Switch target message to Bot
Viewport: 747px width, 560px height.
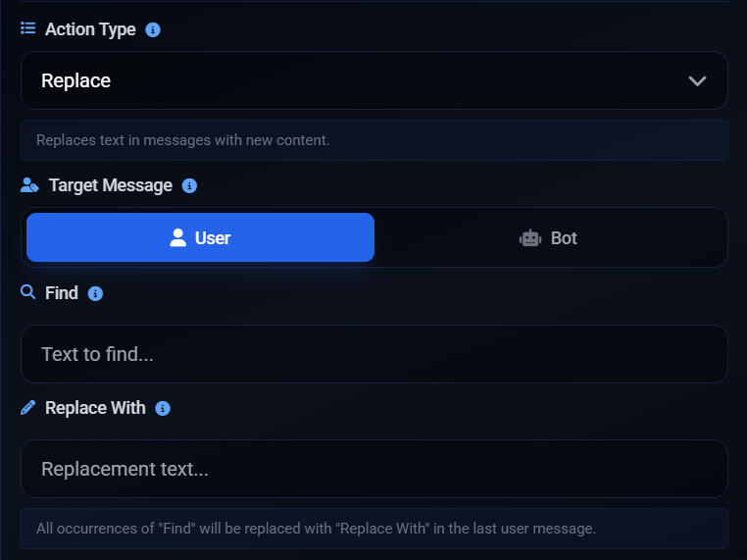coord(550,237)
